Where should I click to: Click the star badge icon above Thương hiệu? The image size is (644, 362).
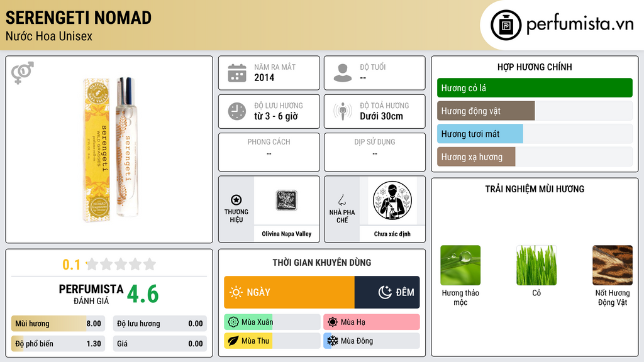point(236,200)
